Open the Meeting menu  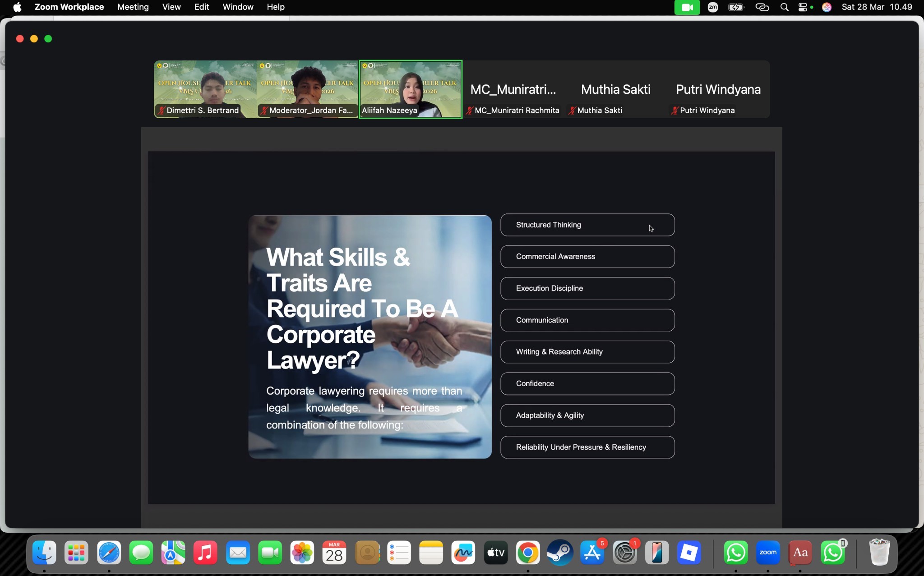pyautogui.click(x=133, y=7)
